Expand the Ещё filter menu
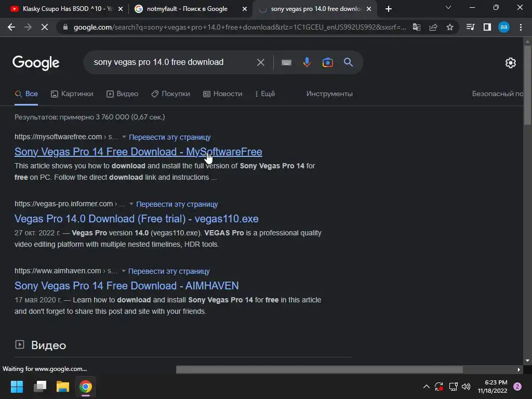Image resolution: width=532 pixels, height=399 pixels. (265, 94)
